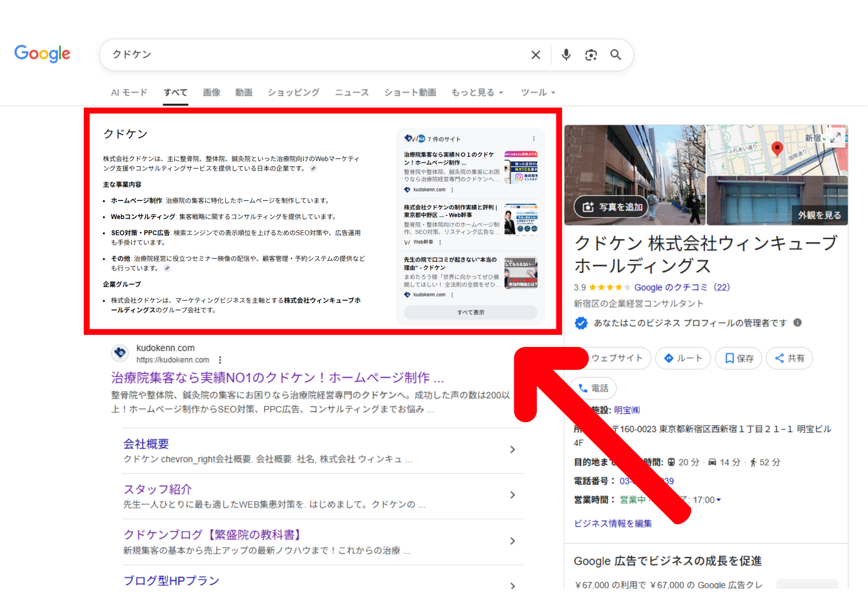Screen dimensions: 868x614
Task: Expand business hours at 17:00 arrow
Action: coord(718,500)
